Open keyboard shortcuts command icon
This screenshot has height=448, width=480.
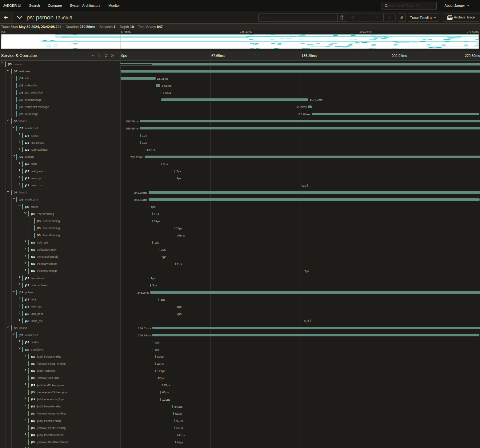pyautogui.click(x=402, y=18)
